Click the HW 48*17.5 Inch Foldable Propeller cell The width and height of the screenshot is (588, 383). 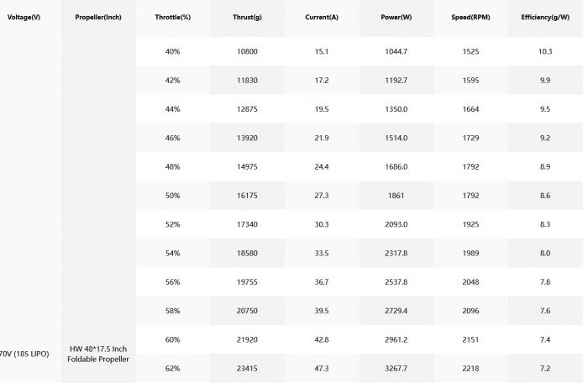tap(97, 354)
